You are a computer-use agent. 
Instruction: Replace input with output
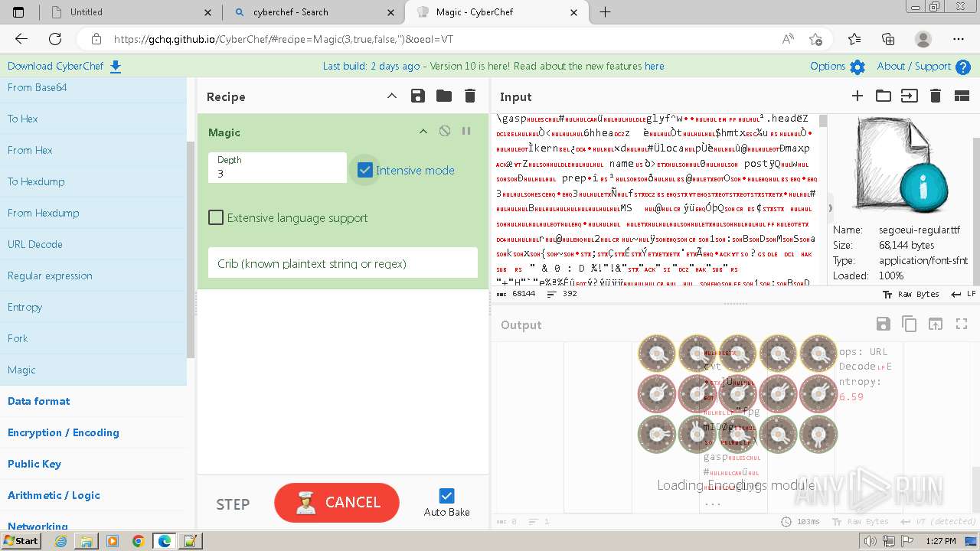pos(936,324)
